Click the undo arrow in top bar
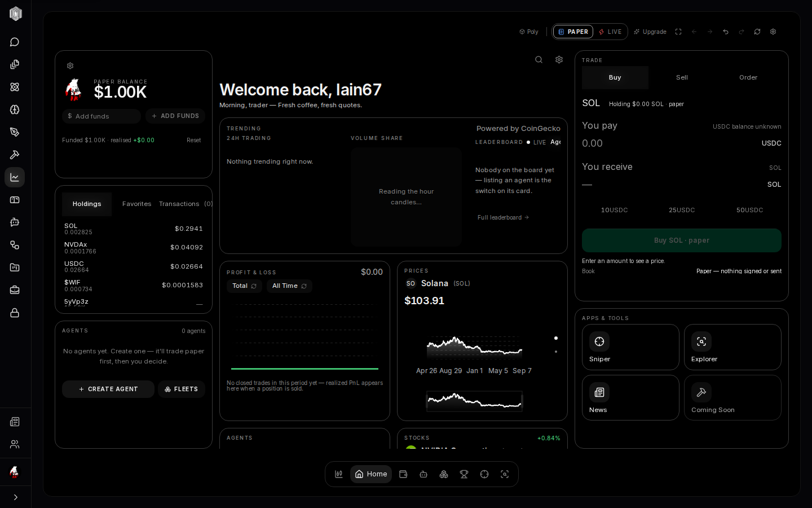 click(x=726, y=32)
